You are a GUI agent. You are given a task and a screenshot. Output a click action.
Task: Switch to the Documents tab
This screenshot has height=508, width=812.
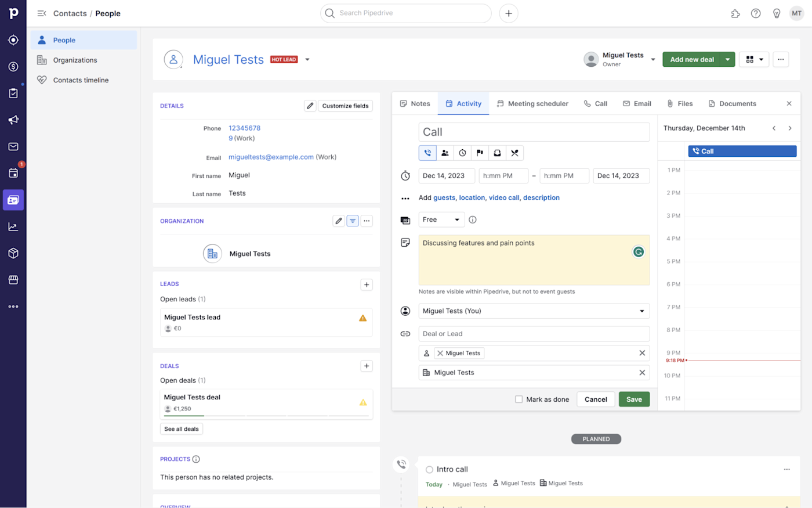732,103
